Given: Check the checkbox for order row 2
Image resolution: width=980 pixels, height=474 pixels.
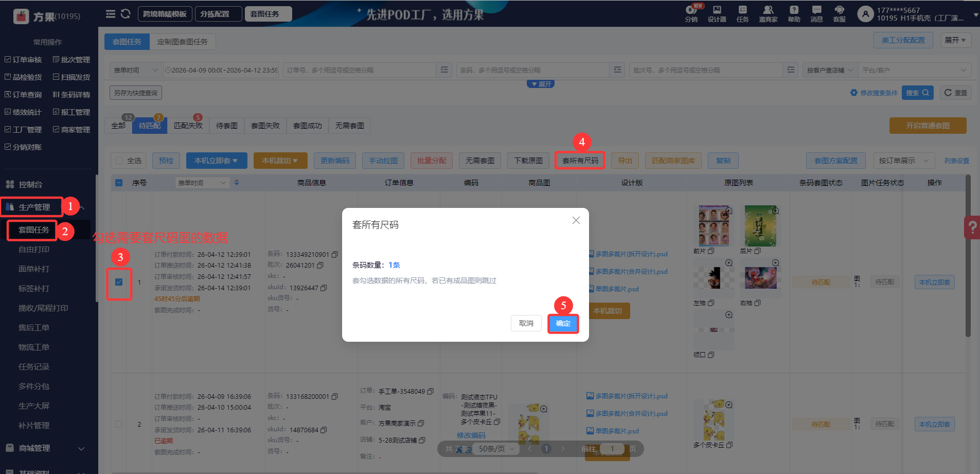Looking at the screenshot, I should (x=119, y=424).
